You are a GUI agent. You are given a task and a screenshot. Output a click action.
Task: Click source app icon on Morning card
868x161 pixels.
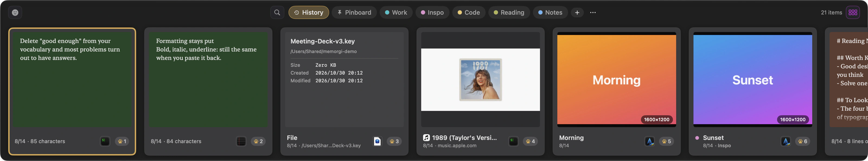click(x=649, y=141)
